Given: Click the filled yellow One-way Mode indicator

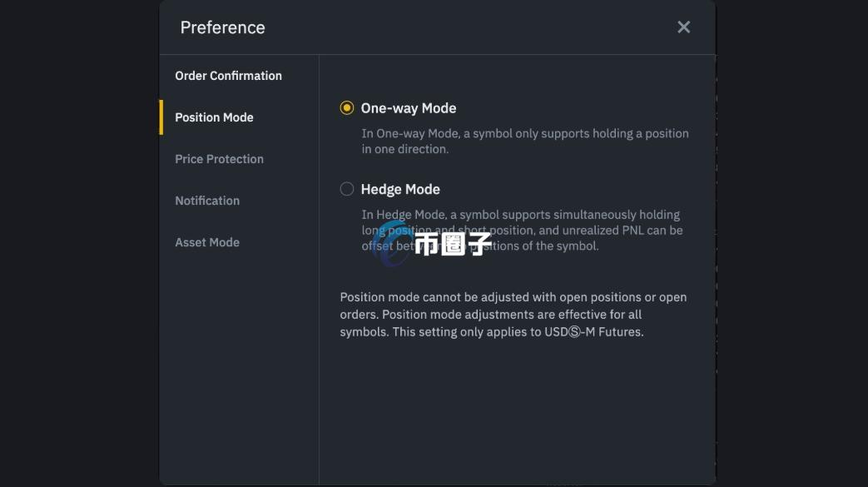Looking at the screenshot, I should point(347,107).
